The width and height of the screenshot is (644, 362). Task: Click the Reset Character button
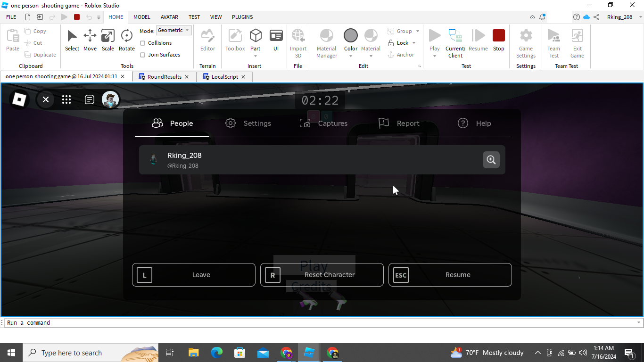tap(322, 275)
